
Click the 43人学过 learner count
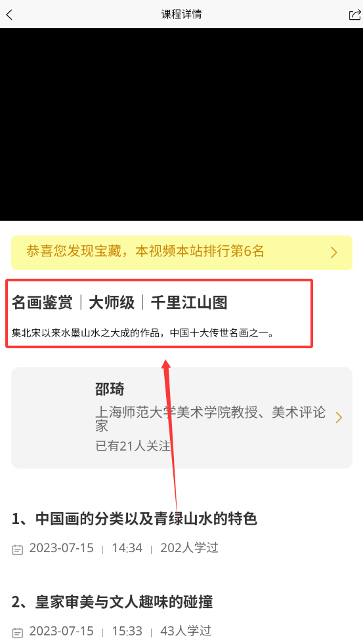[x=184, y=631]
